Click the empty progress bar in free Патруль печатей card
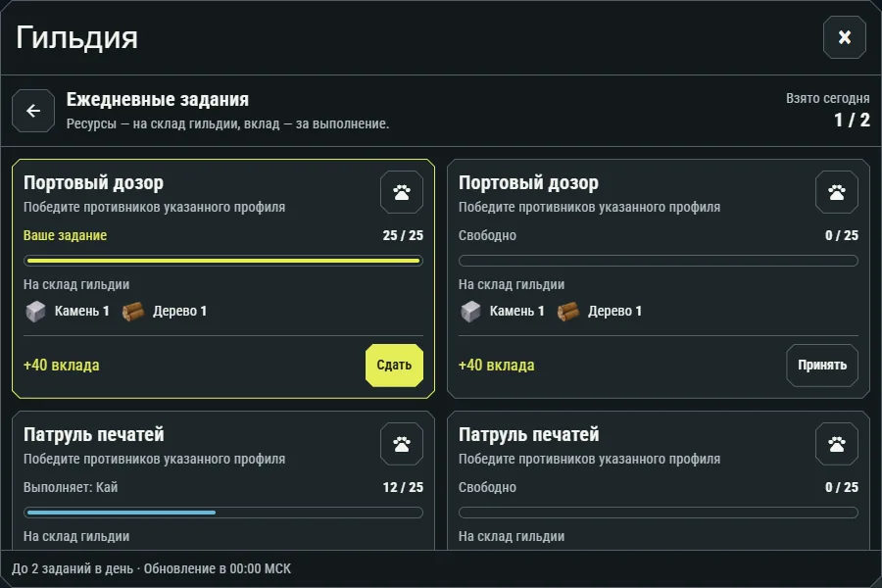This screenshot has height=588, width=882. [659, 513]
